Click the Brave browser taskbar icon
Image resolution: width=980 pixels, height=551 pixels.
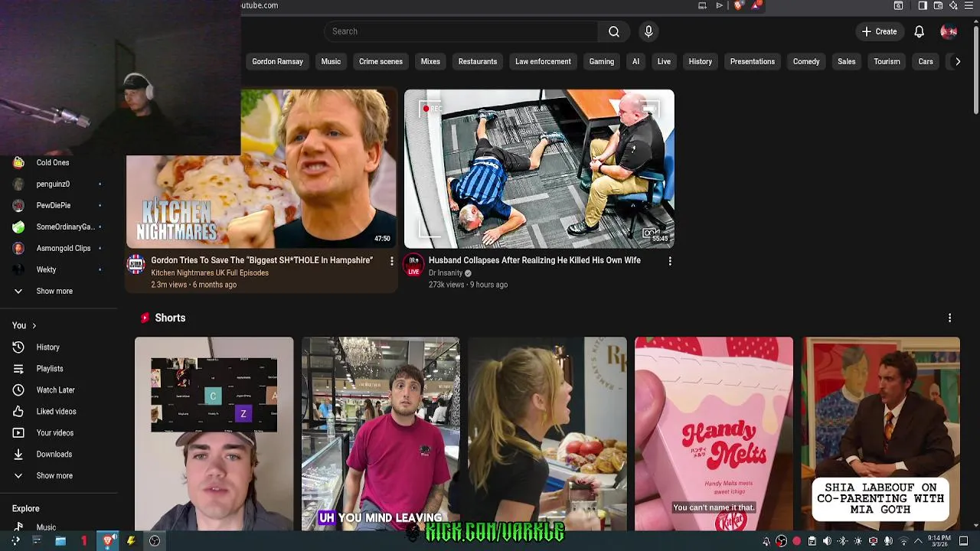click(108, 541)
